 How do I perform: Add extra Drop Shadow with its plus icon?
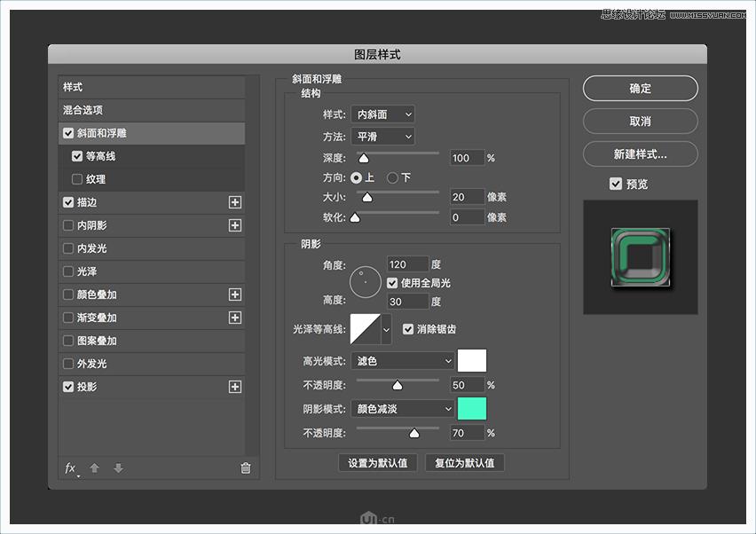coord(235,387)
